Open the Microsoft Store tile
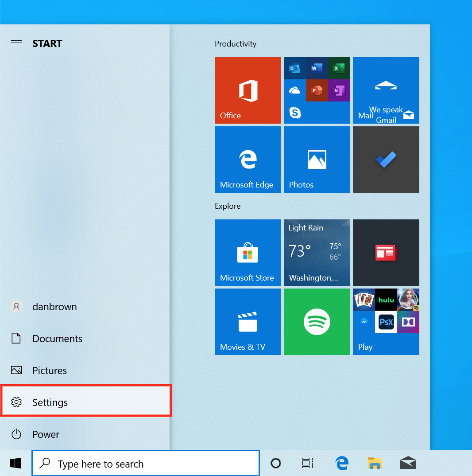Screen dimensions: 472x476 click(248, 253)
